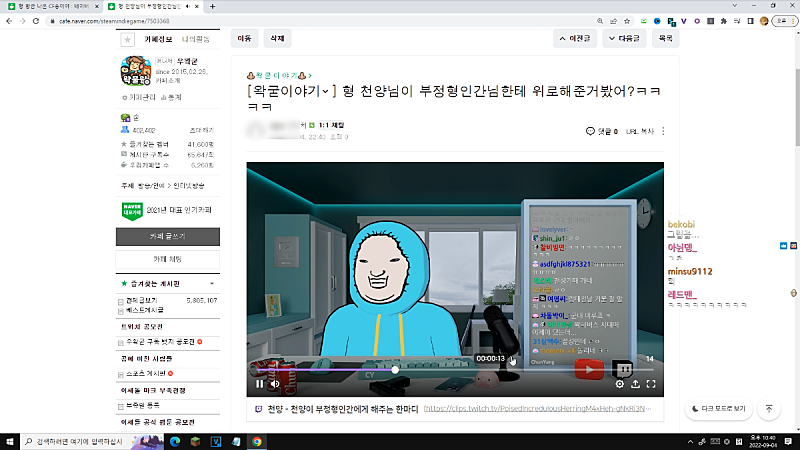
Task: Click URL 복사 copy link
Action: (640, 131)
